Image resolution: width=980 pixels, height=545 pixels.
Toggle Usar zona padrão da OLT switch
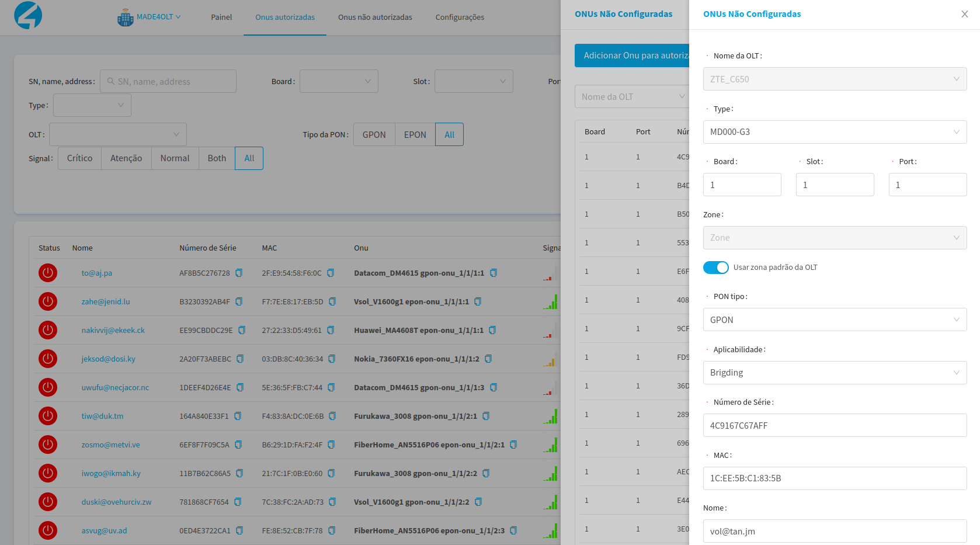coord(715,268)
